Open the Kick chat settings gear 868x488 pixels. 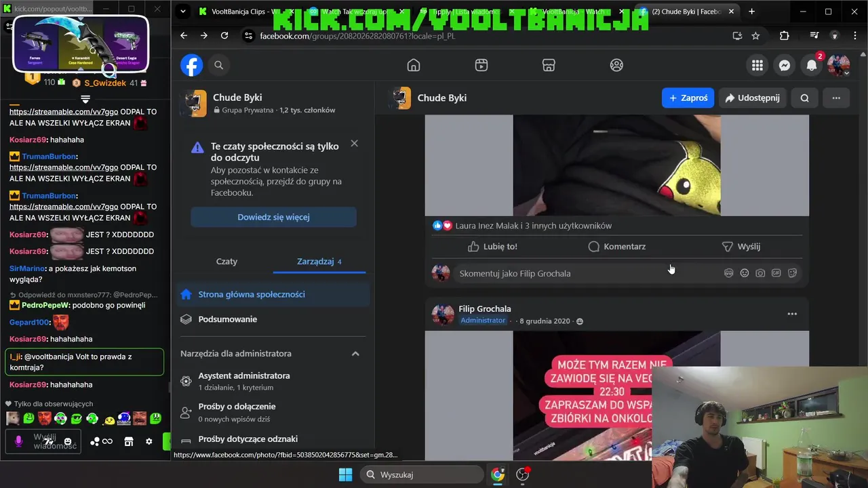click(149, 441)
